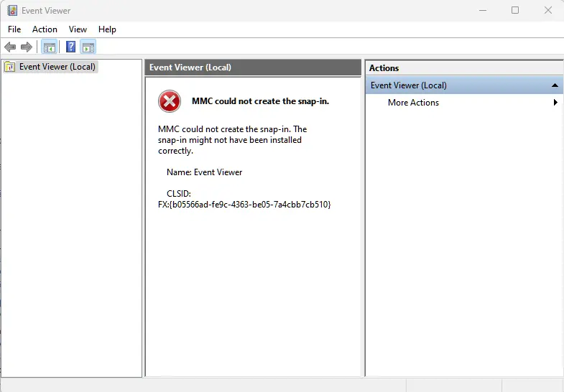Open the File menu
564x392 pixels.
coord(14,29)
